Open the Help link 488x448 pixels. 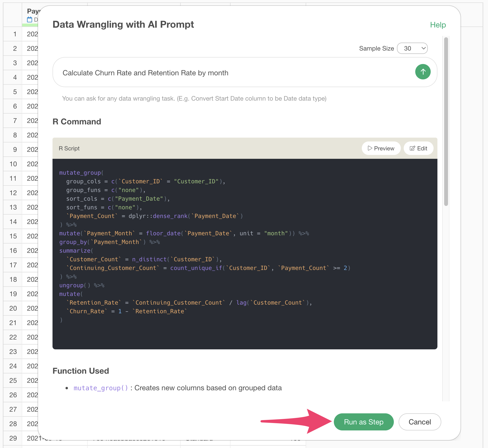click(x=437, y=25)
